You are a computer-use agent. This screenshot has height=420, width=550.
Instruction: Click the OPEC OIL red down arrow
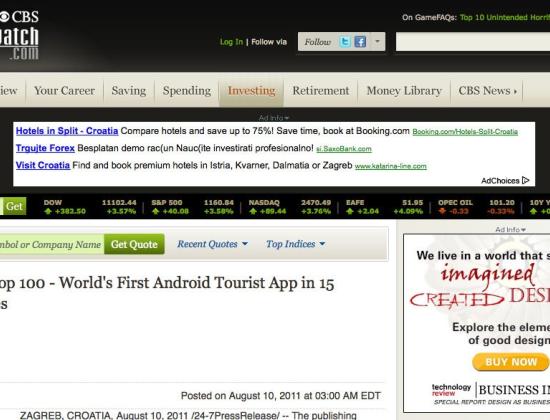(442, 211)
